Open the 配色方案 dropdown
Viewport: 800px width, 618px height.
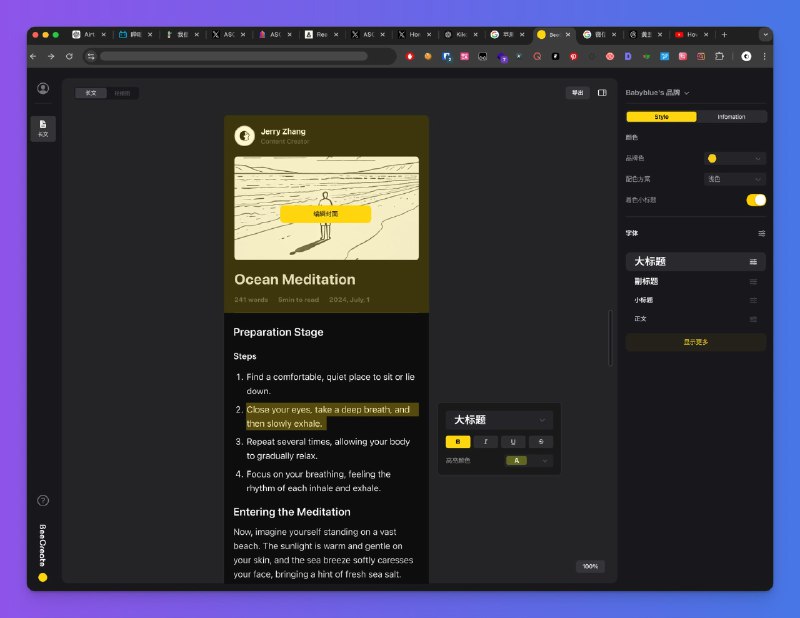pos(735,179)
